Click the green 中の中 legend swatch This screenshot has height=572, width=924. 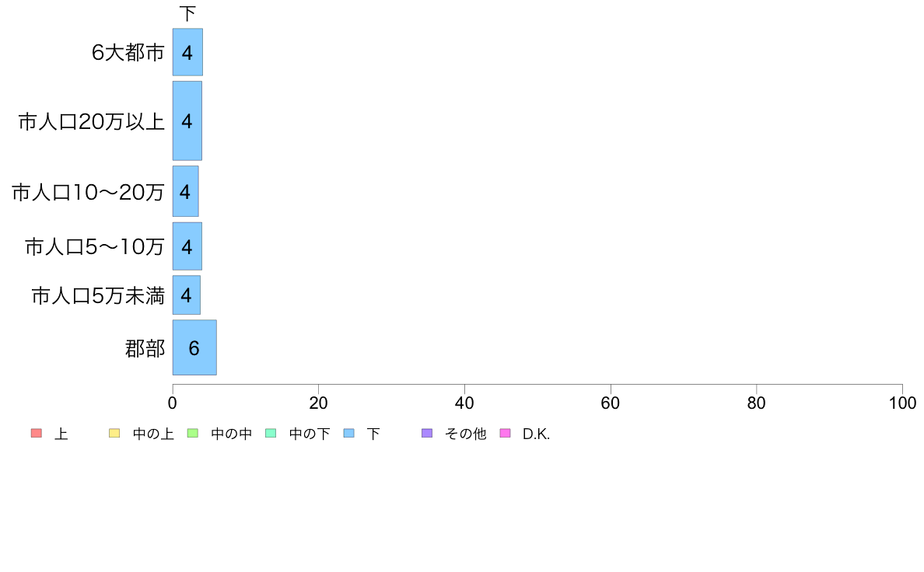[x=193, y=433]
